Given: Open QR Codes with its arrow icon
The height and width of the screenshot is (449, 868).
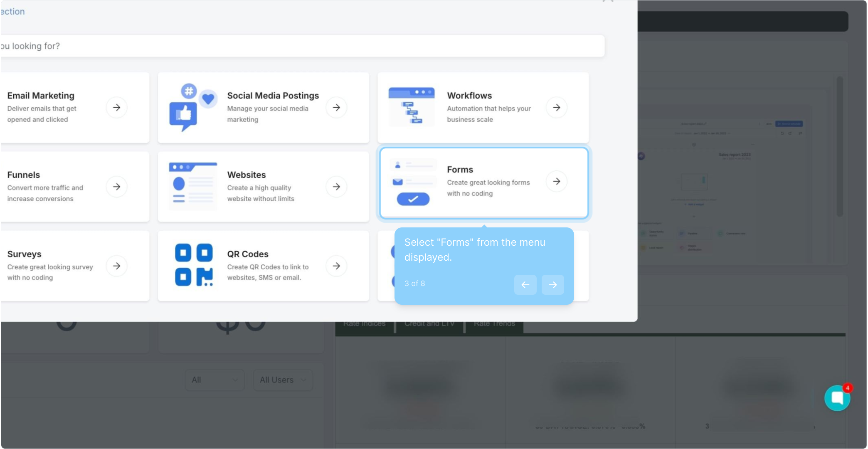Looking at the screenshot, I should tap(336, 266).
